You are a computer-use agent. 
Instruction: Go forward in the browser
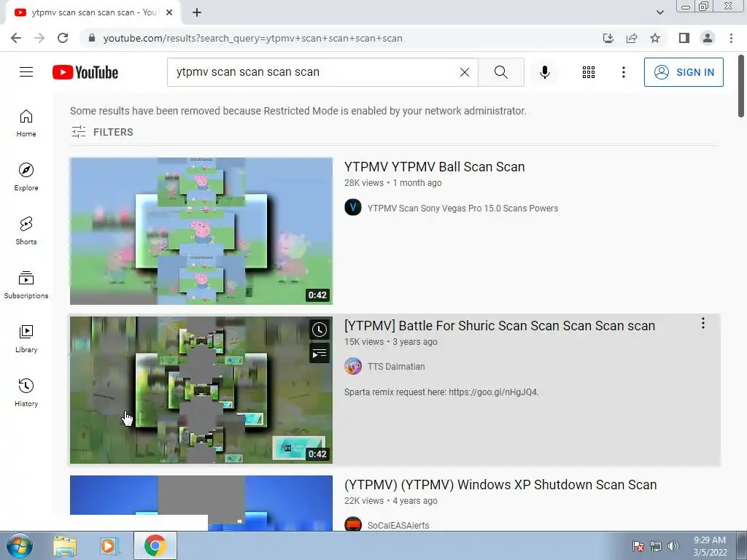(x=39, y=38)
